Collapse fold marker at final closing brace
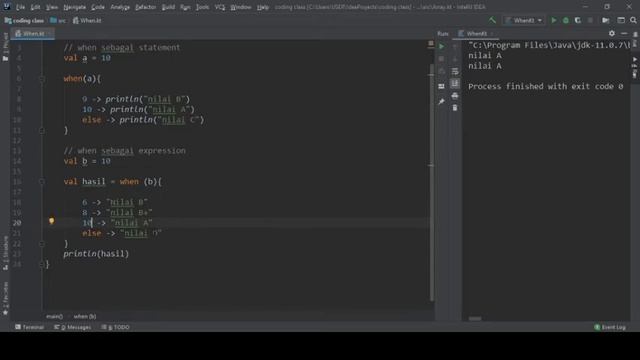This screenshot has width=640, height=360. [42, 264]
